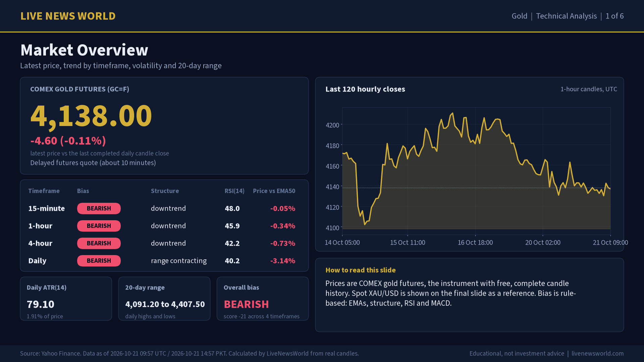
Task: Click the Overall bias BEARISH value
Action: tap(246, 304)
